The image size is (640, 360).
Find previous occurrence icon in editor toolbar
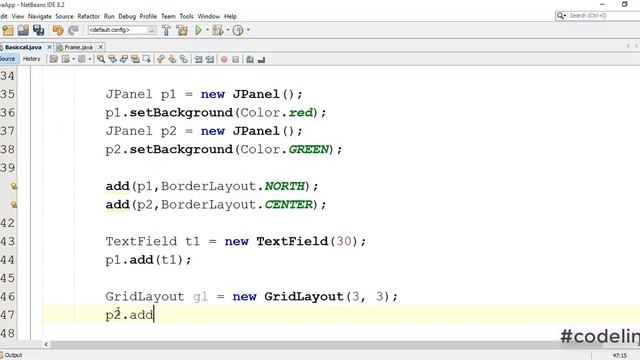click(112, 60)
